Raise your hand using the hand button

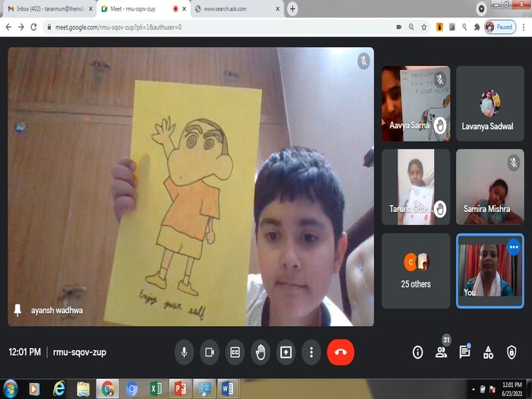pyautogui.click(x=261, y=352)
